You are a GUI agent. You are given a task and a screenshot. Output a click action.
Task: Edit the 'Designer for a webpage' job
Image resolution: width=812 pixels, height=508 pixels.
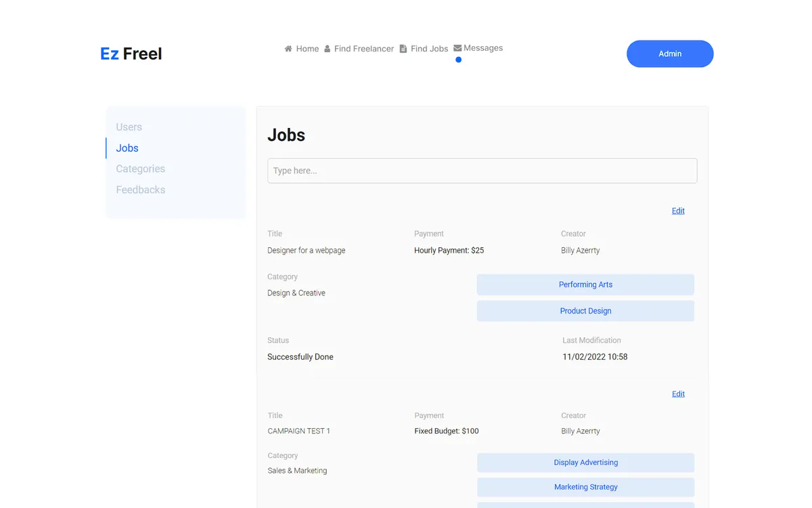point(678,211)
